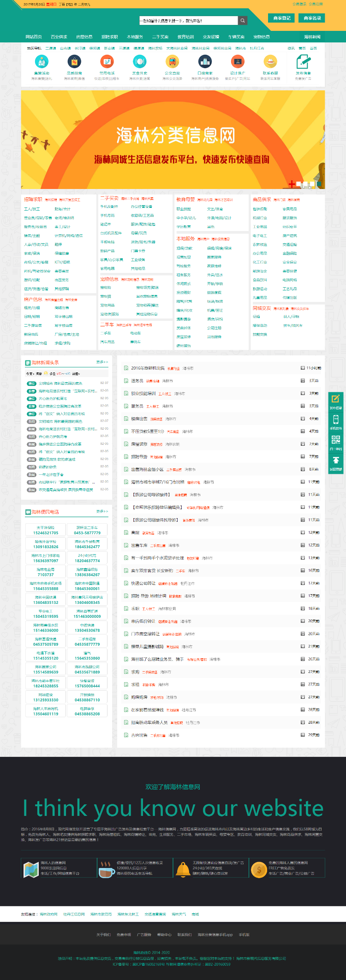Viewport: 346px width, 980px height.
Task: Click the 扫一扫 QR code side icon
Action: (336, 440)
